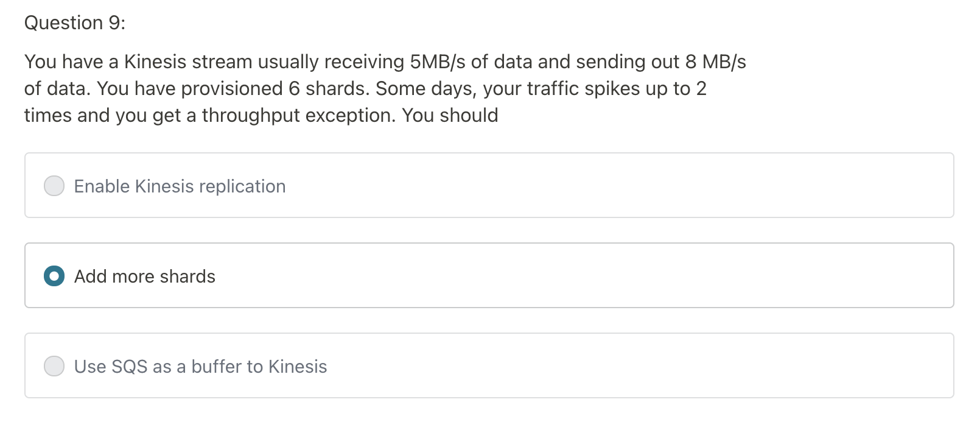
Task: Click empty area of Add more shards card
Action: point(609,276)
